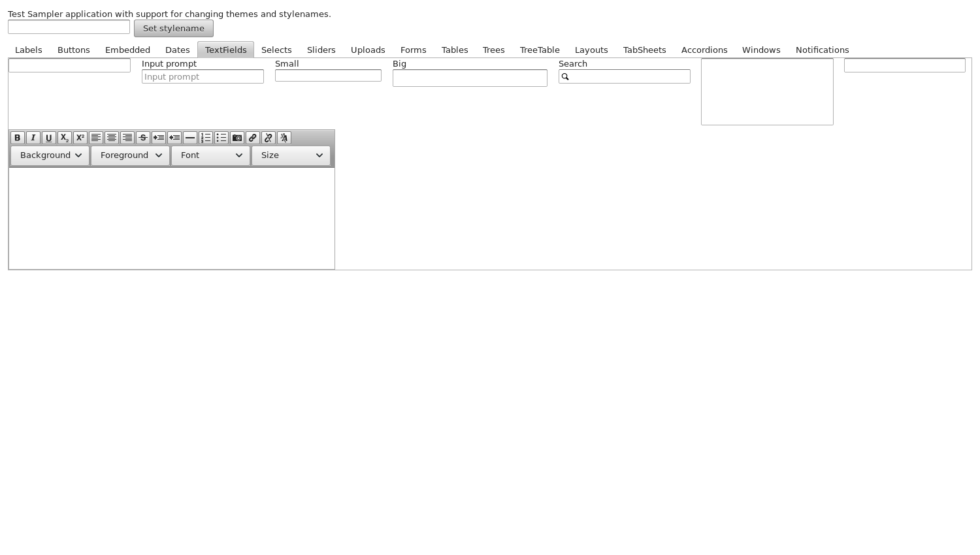
Task: Focus the unlabeled field right of text area
Action: [905, 65]
